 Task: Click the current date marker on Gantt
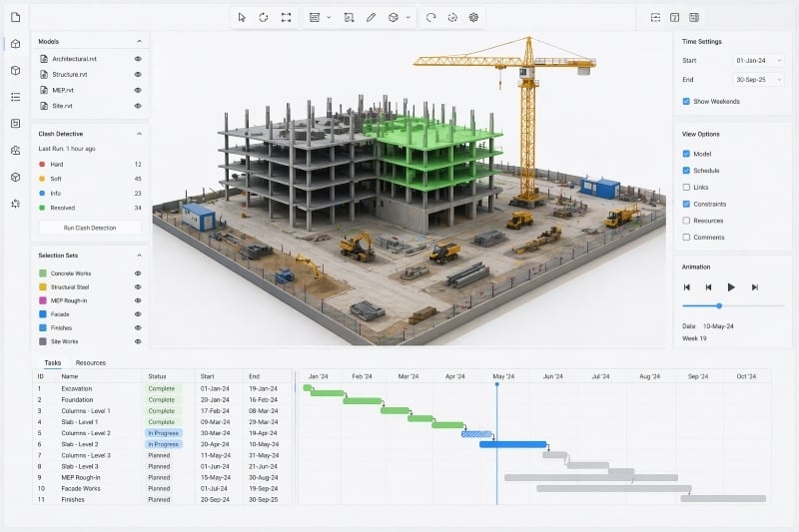pyautogui.click(x=496, y=385)
